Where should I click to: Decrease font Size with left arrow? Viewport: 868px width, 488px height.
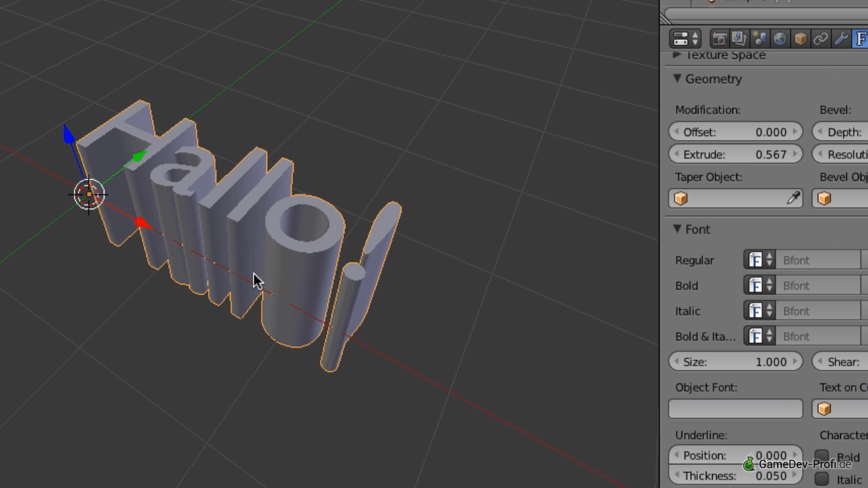click(676, 362)
